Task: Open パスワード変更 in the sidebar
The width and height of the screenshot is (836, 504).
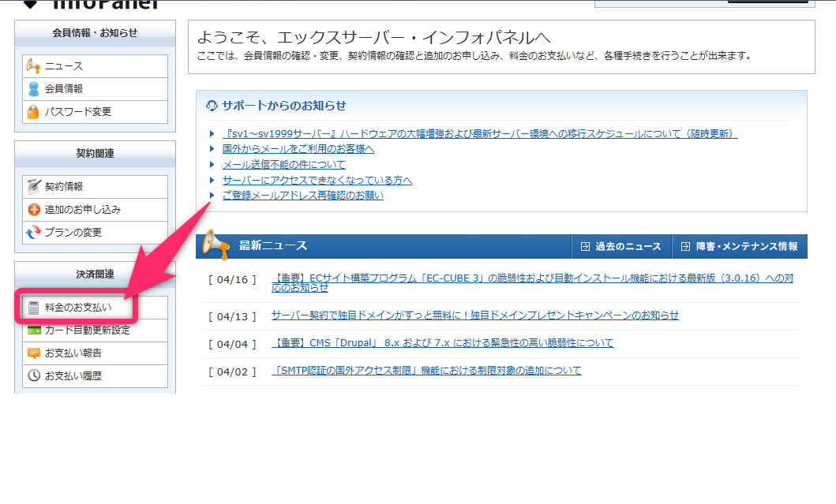Action: pyautogui.click(x=95, y=112)
